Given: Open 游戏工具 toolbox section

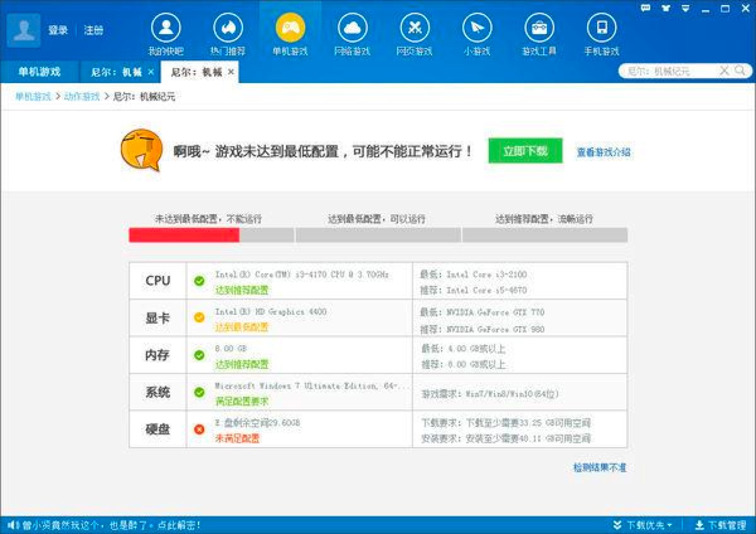Looking at the screenshot, I should coord(539,35).
